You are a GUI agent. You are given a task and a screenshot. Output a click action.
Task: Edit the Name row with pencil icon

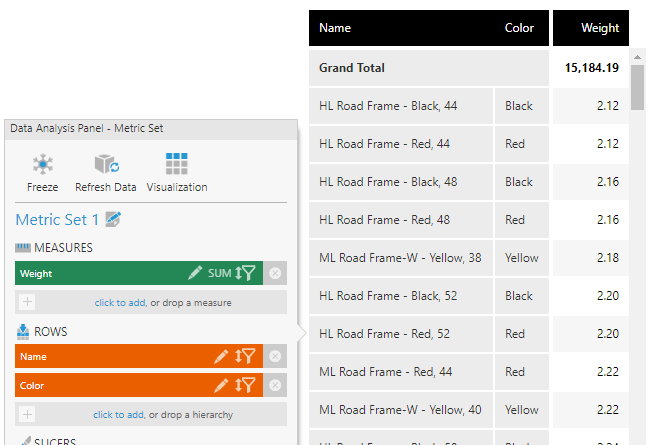point(221,356)
